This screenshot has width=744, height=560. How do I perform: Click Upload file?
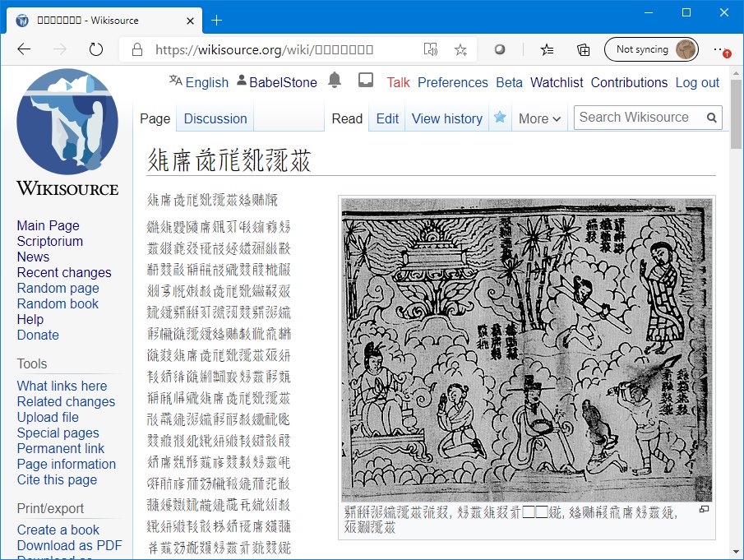click(x=48, y=417)
